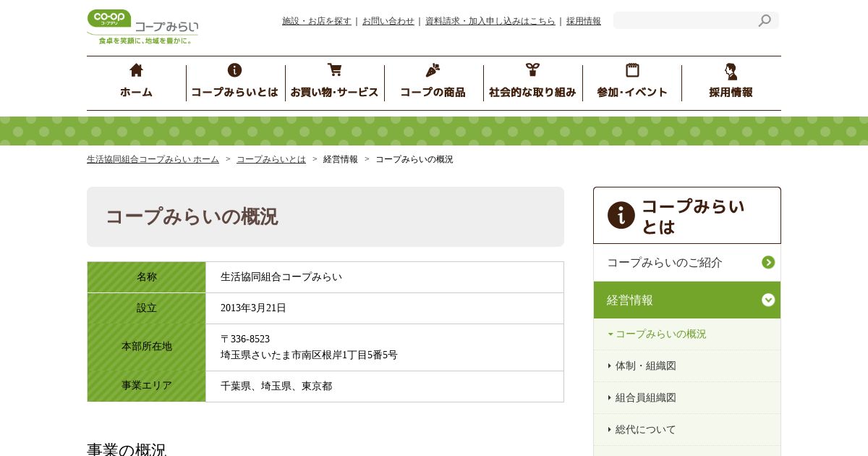Select the コープの商品 menu label

tap(433, 92)
